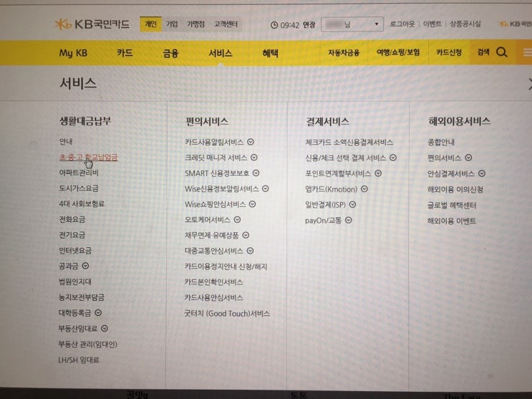This screenshot has height=399, width=532.
Task: Open 초중고 학교납입금 link
Action: [x=89, y=157]
